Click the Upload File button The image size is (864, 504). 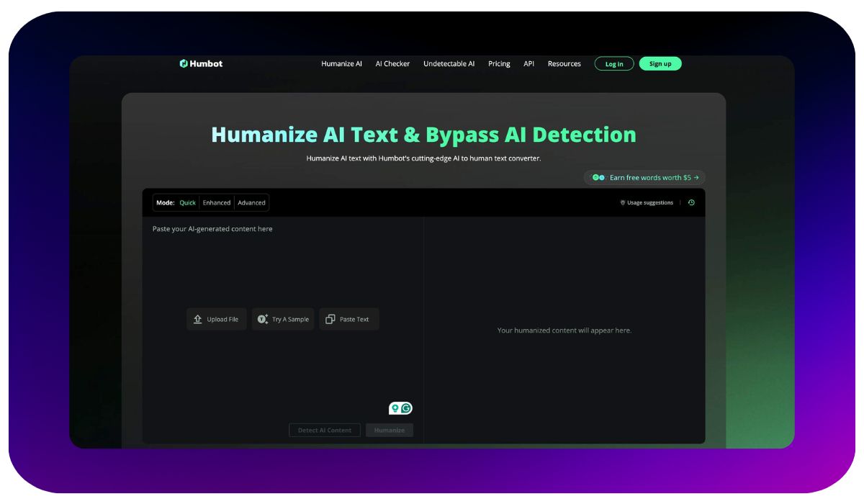tap(217, 319)
